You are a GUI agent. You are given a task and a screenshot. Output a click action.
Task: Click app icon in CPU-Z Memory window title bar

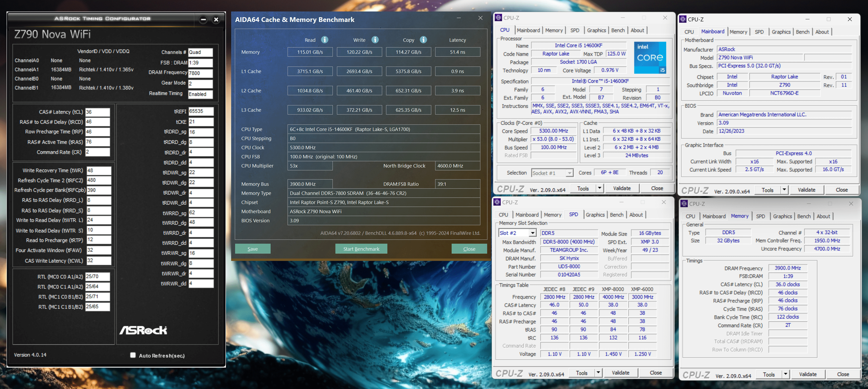tap(684, 204)
